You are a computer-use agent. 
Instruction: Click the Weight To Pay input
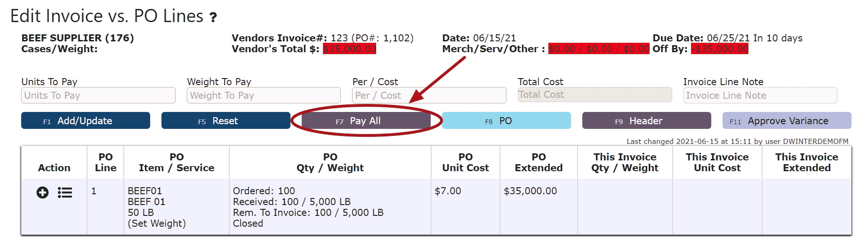click(x=264, y=95)
